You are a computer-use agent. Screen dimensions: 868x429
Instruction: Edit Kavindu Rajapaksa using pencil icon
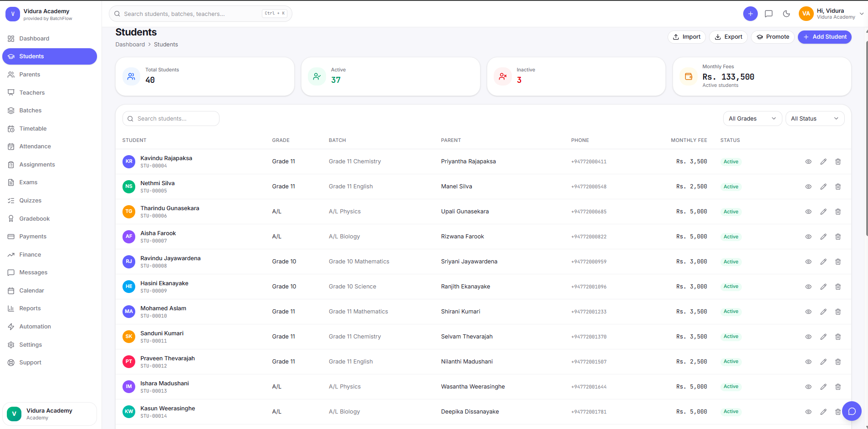[823, 162]
